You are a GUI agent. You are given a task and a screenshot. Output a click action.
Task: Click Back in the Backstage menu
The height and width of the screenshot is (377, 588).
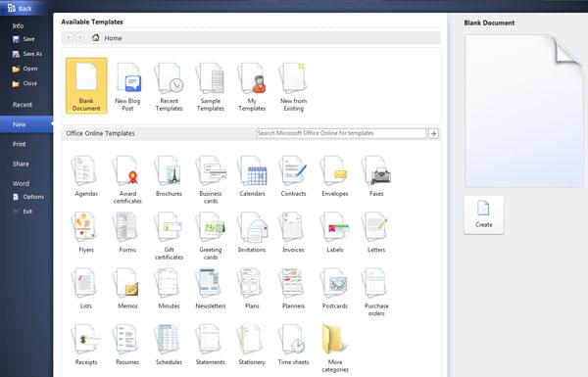21,8
